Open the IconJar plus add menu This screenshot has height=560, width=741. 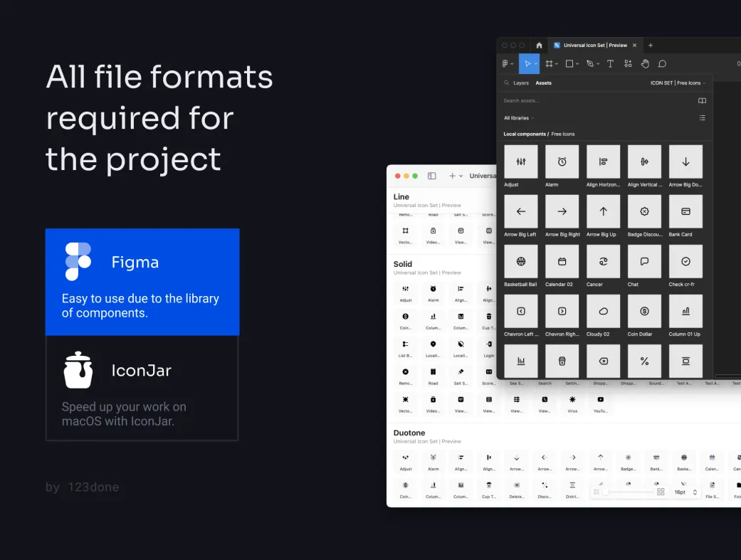click(456, 176)
